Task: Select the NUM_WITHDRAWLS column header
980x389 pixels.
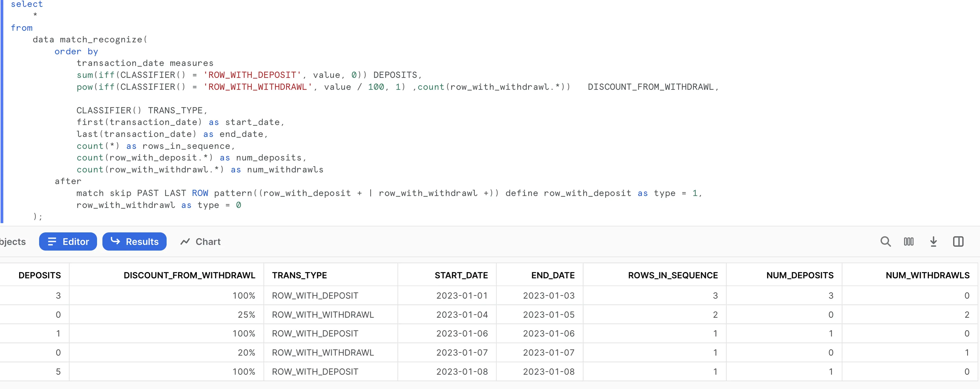Action: [x=927, y=275]
